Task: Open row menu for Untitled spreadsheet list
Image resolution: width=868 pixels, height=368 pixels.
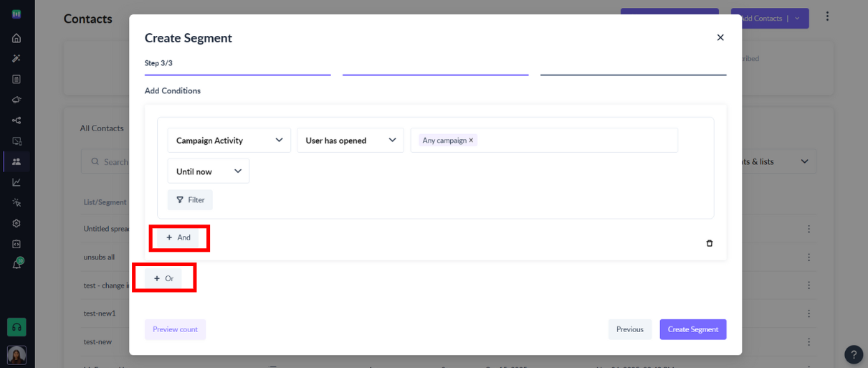Action: click(x=809, y=230)
